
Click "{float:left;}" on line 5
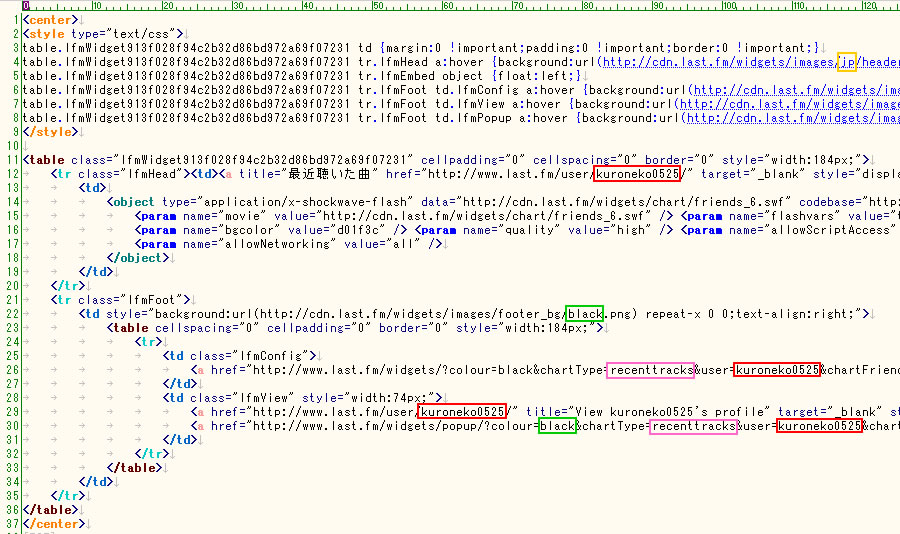point(536,76)
